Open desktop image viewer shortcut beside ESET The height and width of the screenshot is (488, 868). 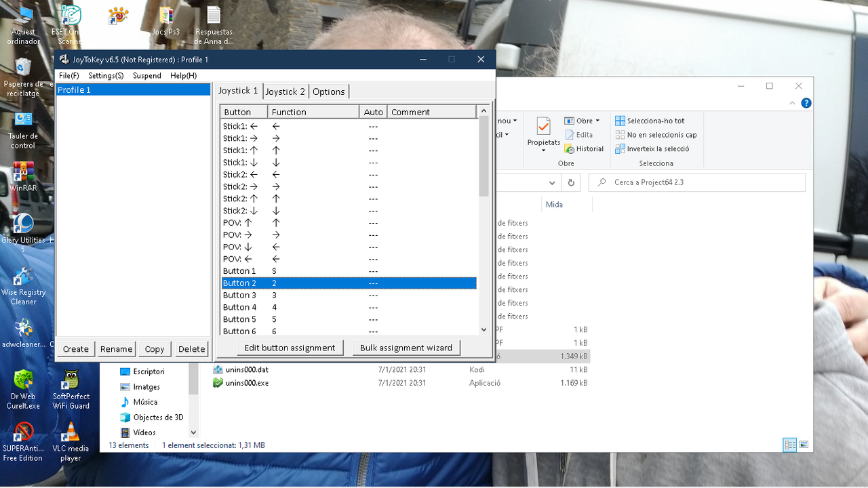(118, 16)
